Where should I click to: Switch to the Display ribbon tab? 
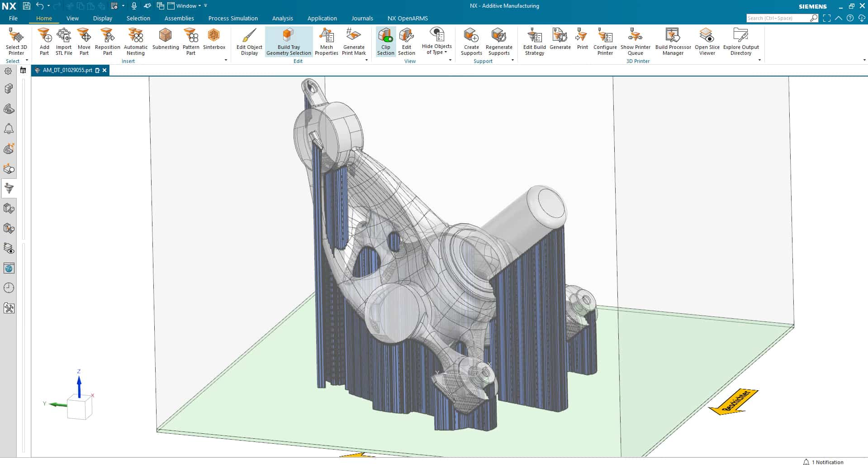103,18
